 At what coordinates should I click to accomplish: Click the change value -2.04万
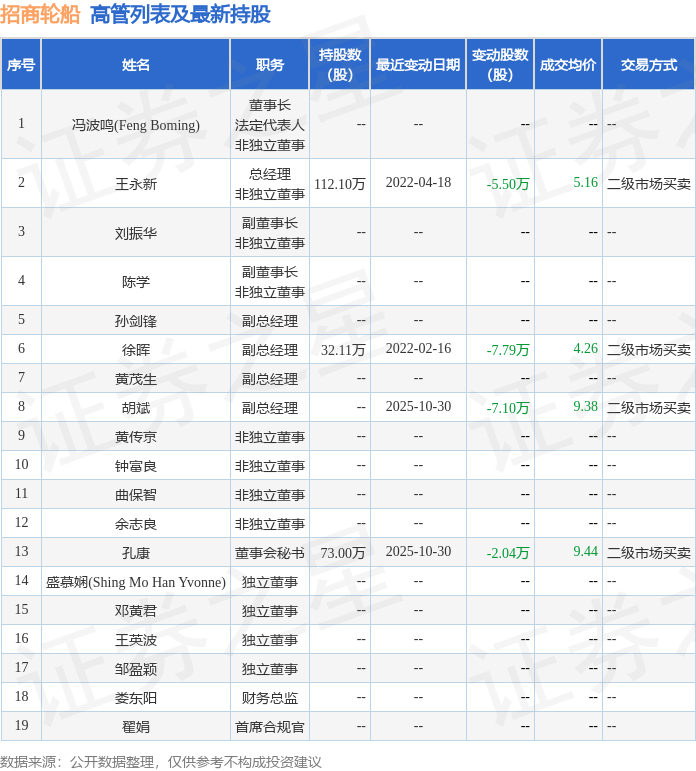[x=508, y=553]
